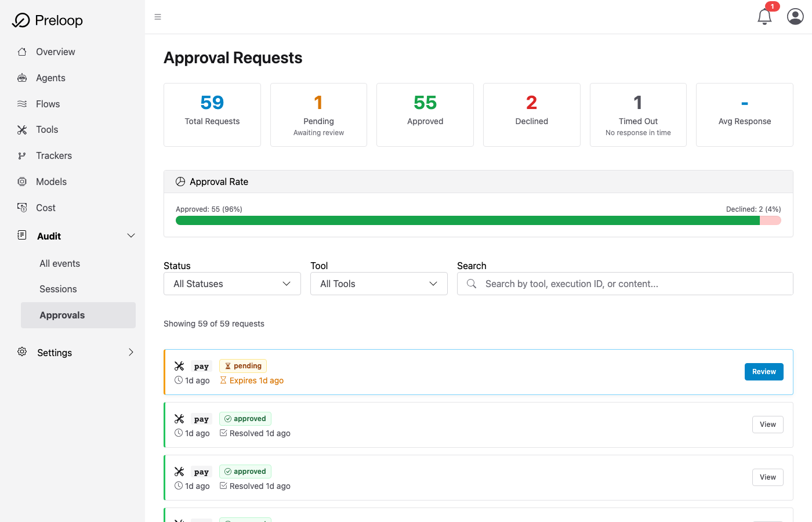Open the All Statuses dropdown
The image size is (812, 522).
pyautogui.click(x=232, y=284)
